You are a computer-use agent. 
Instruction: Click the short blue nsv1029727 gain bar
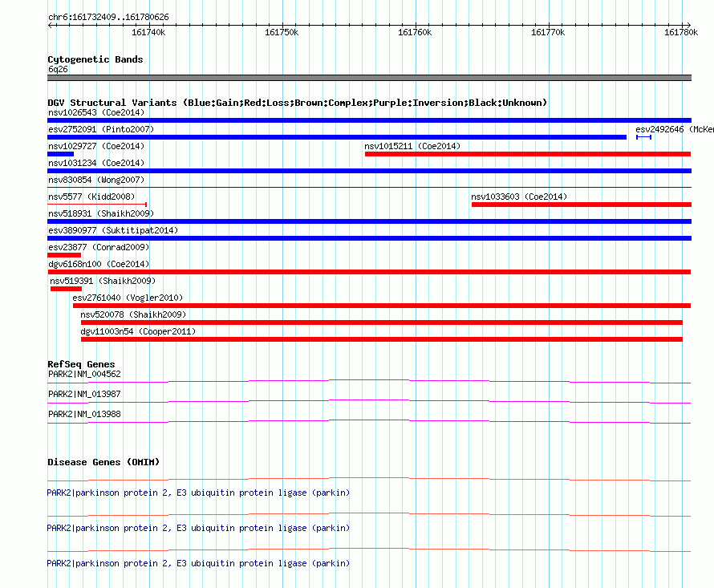[x=60, y=154]
